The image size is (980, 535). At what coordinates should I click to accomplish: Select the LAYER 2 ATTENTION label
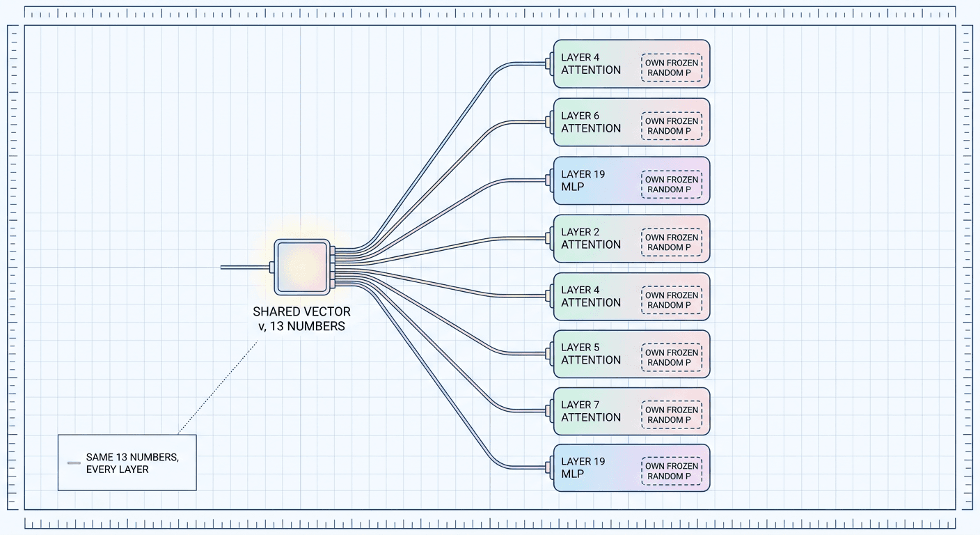pos(591,238)
